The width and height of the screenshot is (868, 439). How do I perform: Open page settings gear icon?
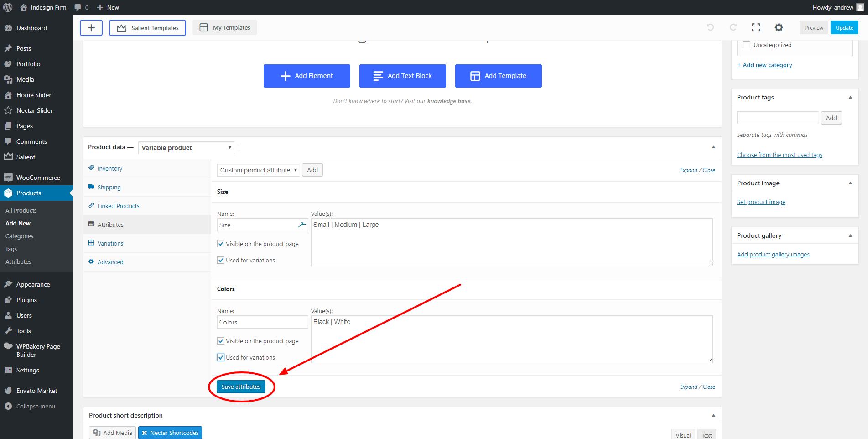(779, 27)
